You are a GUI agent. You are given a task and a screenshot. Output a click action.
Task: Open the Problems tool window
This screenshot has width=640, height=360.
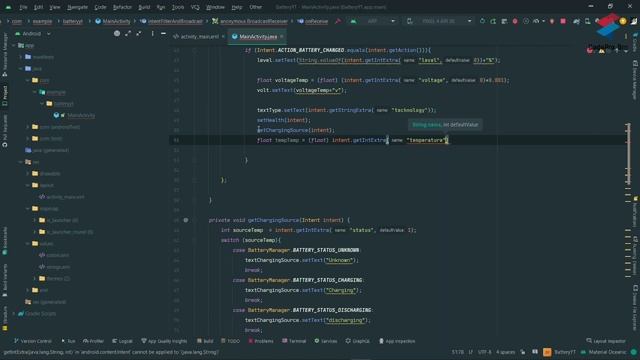pos(261,341)
